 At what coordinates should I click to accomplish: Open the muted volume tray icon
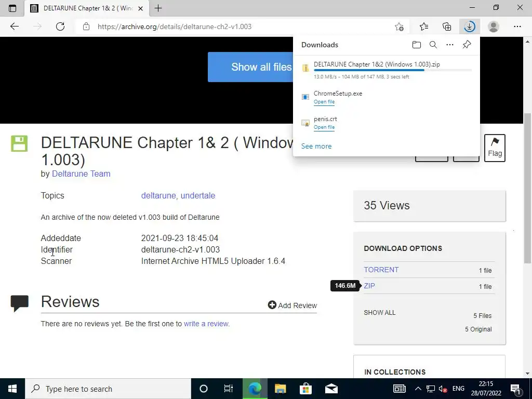[443, 389]
